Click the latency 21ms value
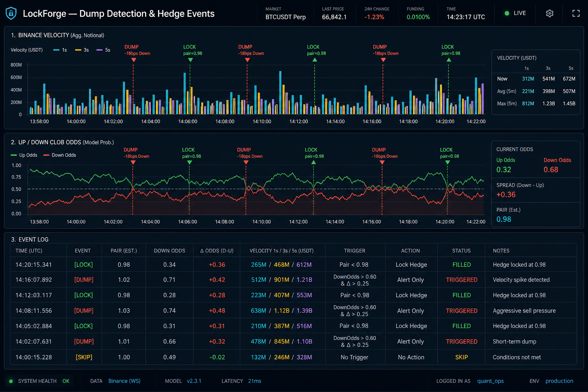This screenshot has width=588, height=392. click(x=255, y=381)
